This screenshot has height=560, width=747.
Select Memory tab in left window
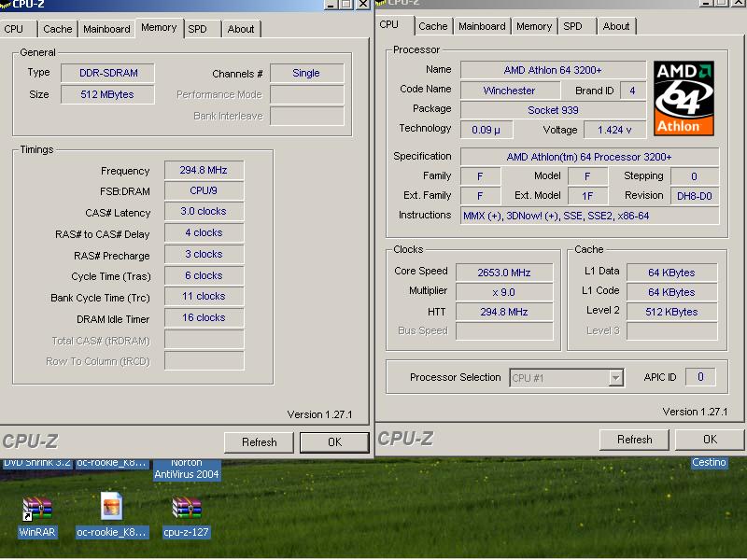(x=159, y=28)
